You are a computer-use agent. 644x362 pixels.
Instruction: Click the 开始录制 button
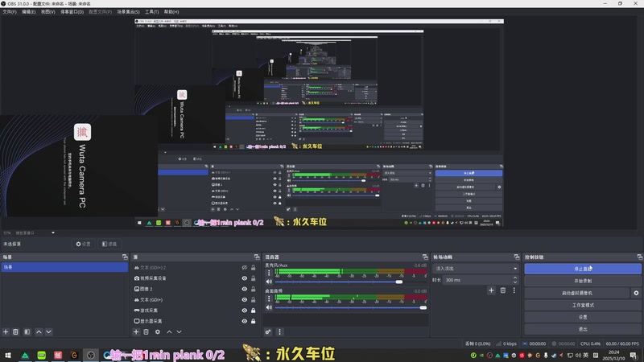point(583,281)
